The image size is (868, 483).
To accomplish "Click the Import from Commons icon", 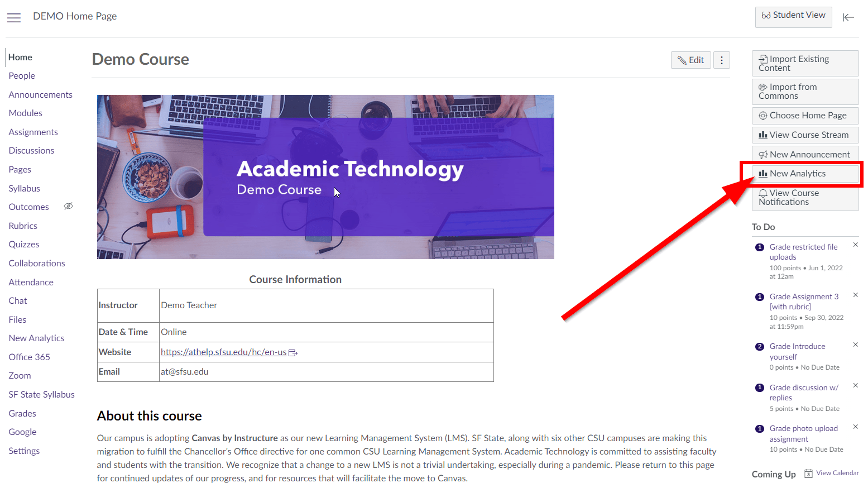I will tap(763, 87).
